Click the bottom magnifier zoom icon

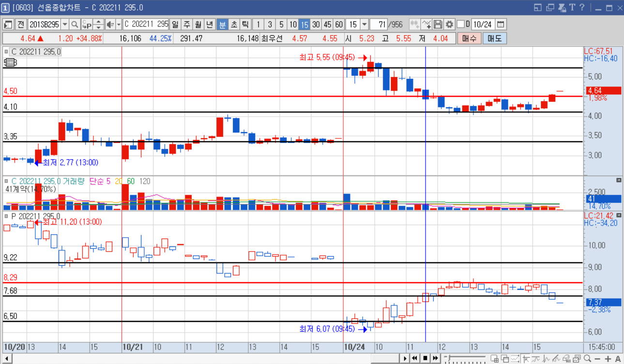[587, 359]
